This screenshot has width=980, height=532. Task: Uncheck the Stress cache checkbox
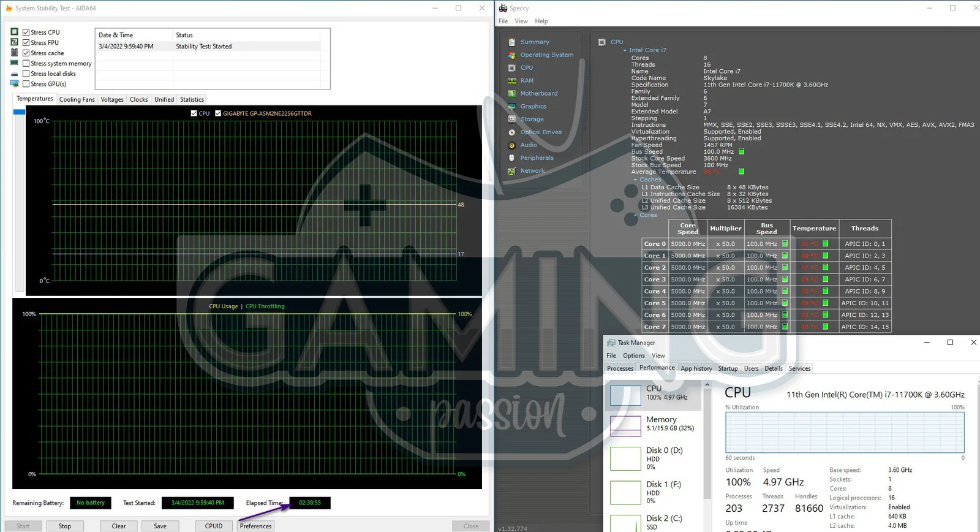[x=26, y=53]
